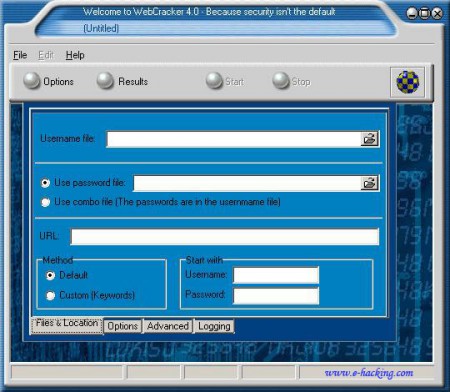Switch to the Options tab at bottom
The height and width of the screenshot is (392, 450).
tap(123, 326)
